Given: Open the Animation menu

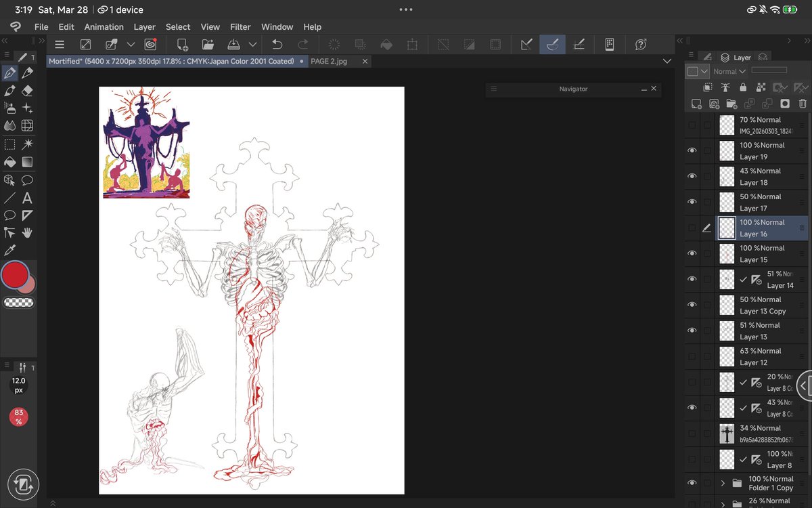Looking at the screenshot, I should (x=104, y=27).
